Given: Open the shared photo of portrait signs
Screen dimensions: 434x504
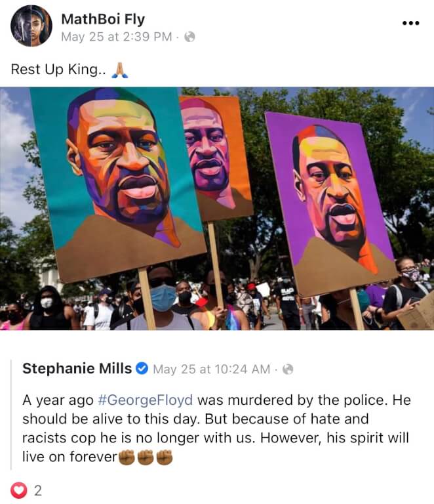Looking at the screenshot, I should (217, 209).
